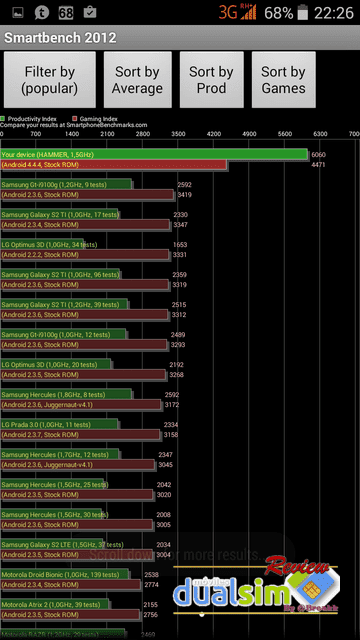Tap the Smartbench 2012 title

point(60,38)
